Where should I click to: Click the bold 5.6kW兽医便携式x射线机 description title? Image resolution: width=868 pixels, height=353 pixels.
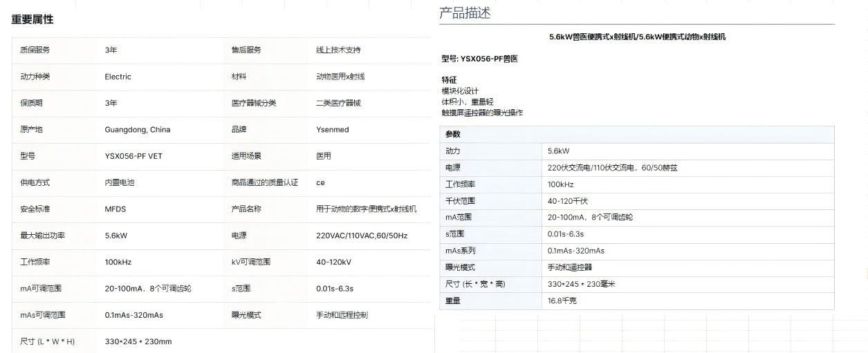point(637,37)
